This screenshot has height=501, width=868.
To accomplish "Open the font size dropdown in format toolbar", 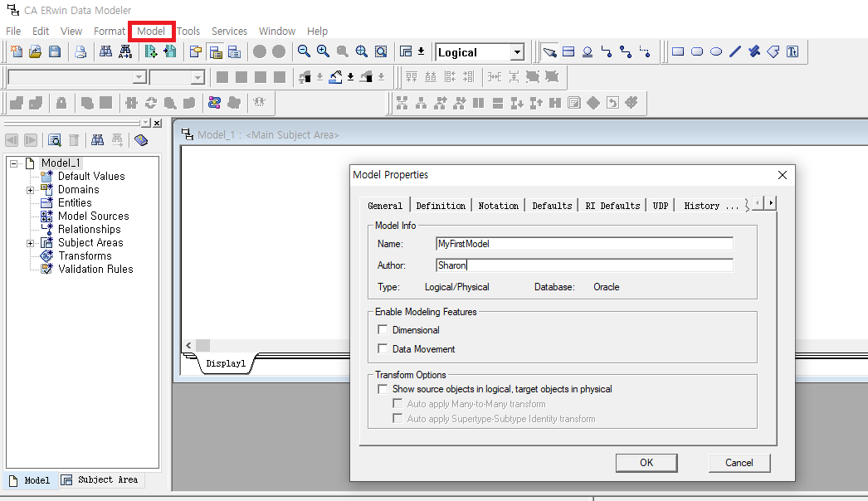I will [197, 77].
